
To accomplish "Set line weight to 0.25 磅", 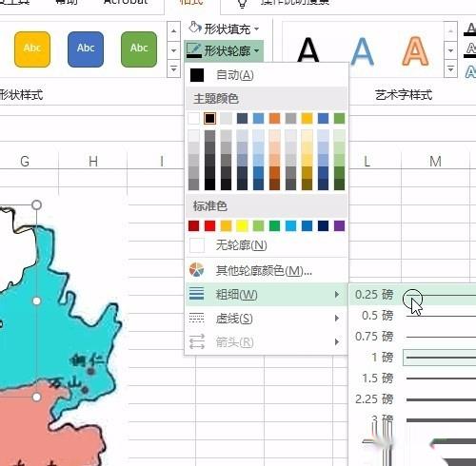I will click(x=412, y=295).
